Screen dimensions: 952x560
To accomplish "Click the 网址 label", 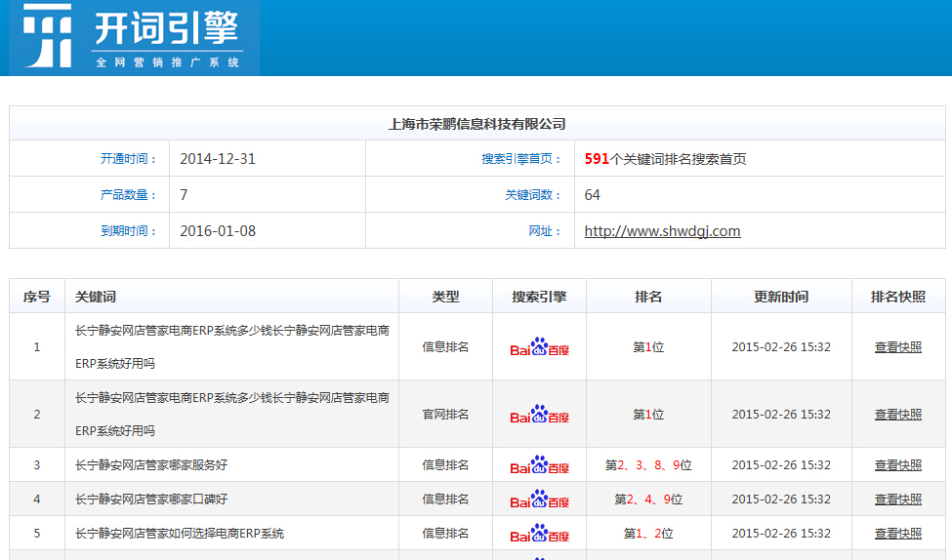I will [x=545, y=231].
